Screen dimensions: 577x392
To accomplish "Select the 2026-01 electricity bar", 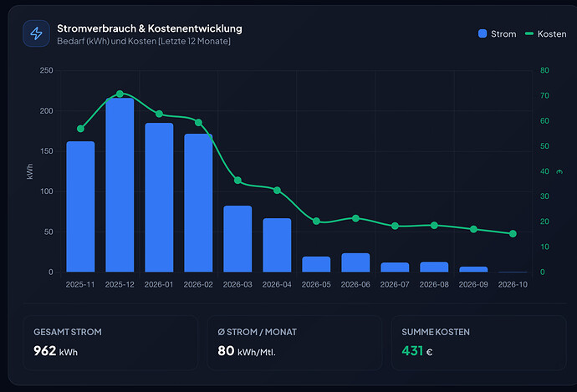I will [159, 197].
